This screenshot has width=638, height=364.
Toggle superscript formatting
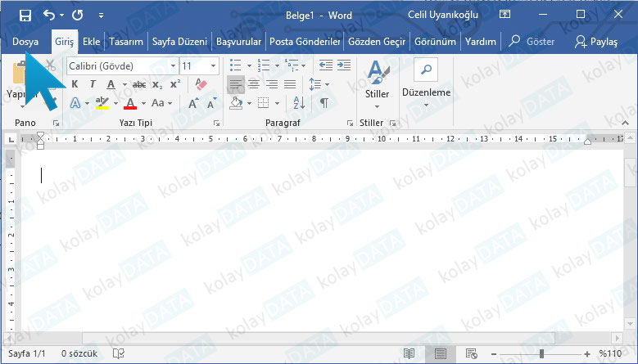coord(175,84)
